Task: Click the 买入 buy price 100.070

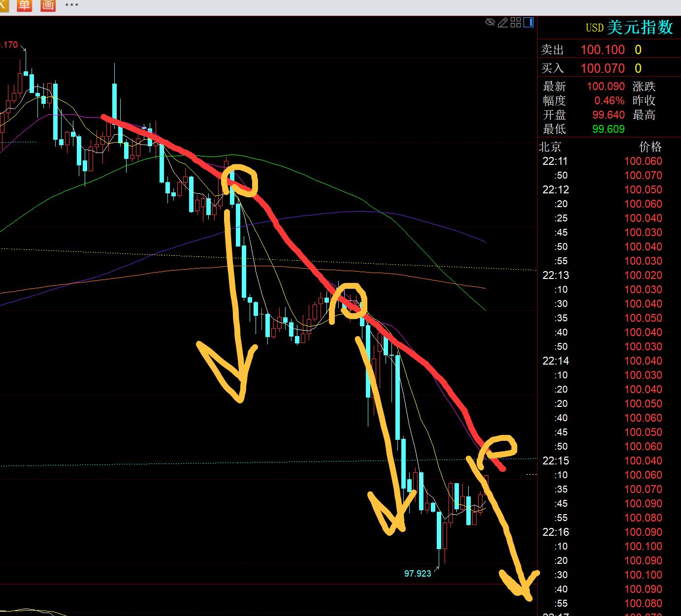Action: [x=602, y=68]
